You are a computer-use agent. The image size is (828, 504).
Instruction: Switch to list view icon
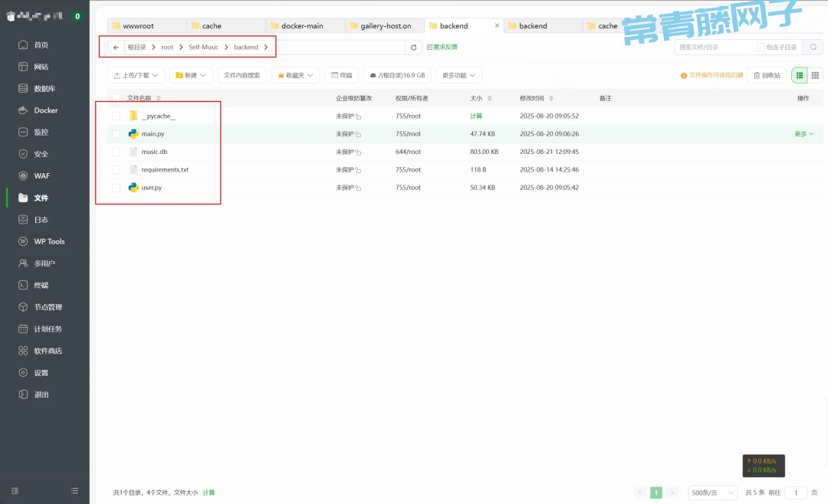coord(800,75)
